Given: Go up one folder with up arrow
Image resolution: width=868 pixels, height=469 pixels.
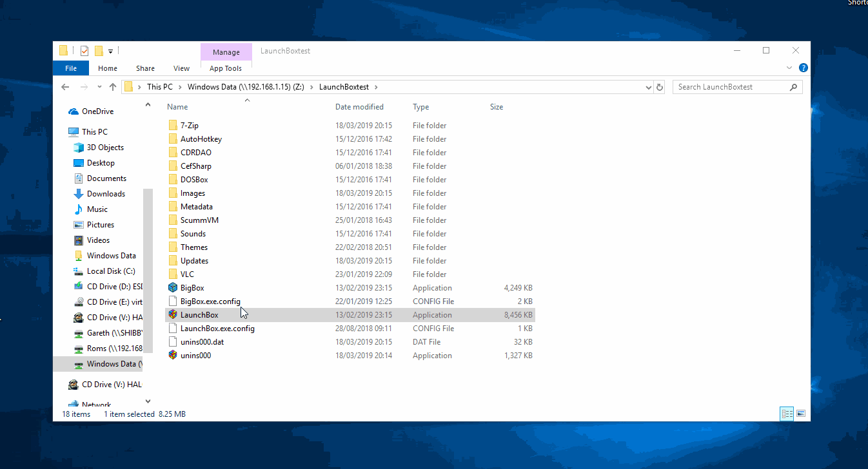Looking at the screenshot, I should point(113,87).
